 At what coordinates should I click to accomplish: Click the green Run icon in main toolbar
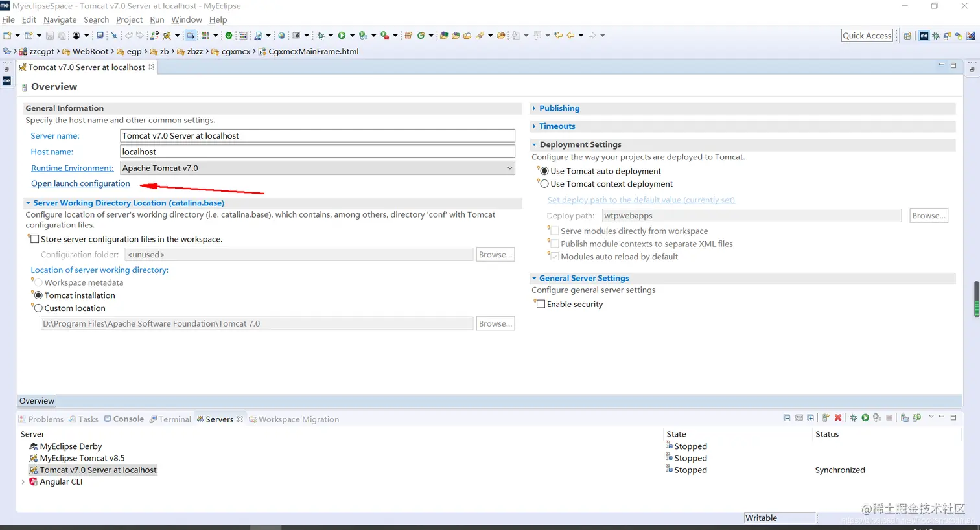(342, 36)
